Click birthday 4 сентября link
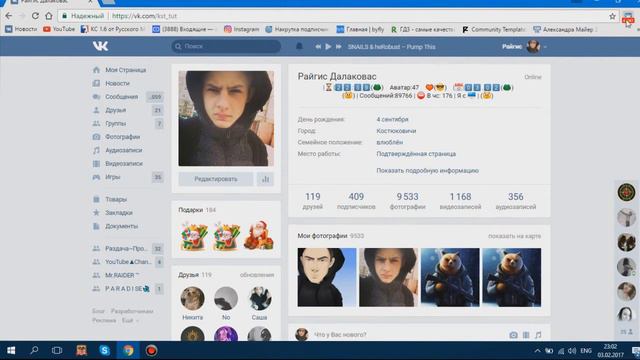This screenshot has height=360, width=640. (392, 119)
